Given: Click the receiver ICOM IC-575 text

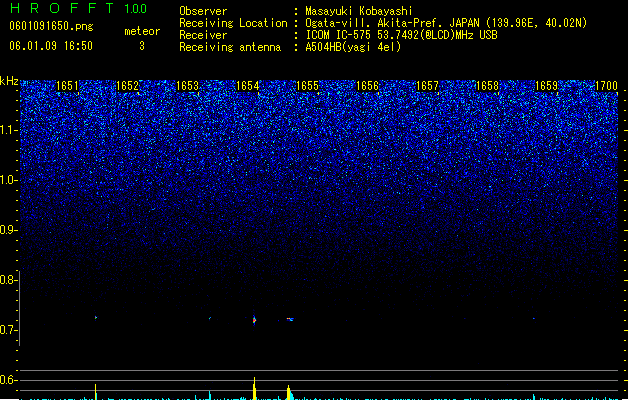Looking at the screenshot, I should [339, 35].
